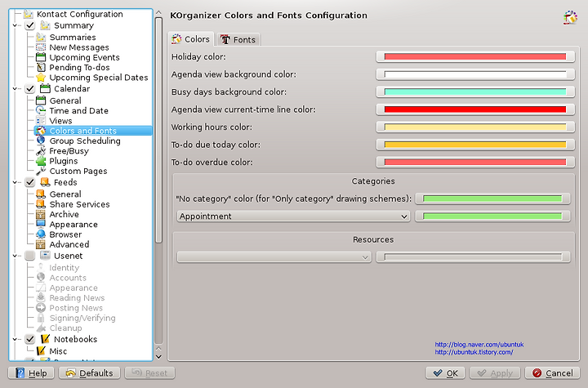Collapse the Summary tree branch
This screenshot has width=588, height=388.
click(x=15, y=25)
